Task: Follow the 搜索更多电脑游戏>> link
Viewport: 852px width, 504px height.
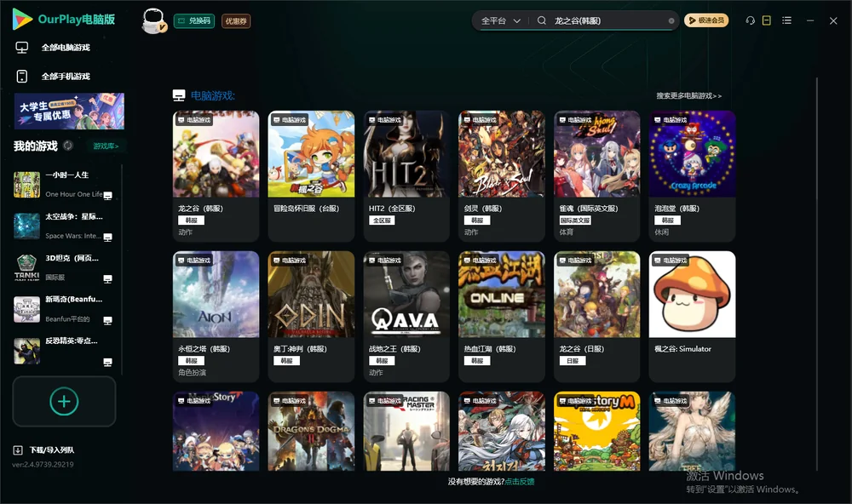Action: 689,96
